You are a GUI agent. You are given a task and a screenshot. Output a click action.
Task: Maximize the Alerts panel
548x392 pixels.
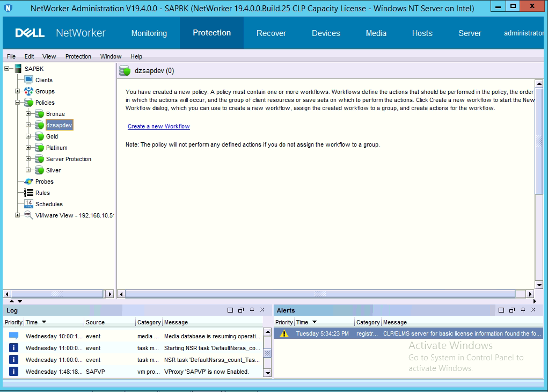(x=501, y=310)
